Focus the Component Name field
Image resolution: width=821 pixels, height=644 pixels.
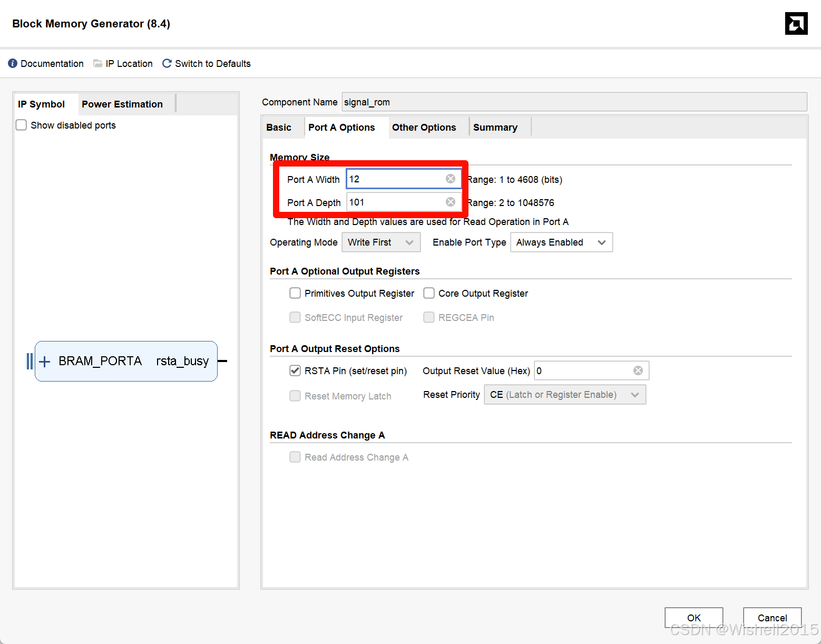point(574,102)
